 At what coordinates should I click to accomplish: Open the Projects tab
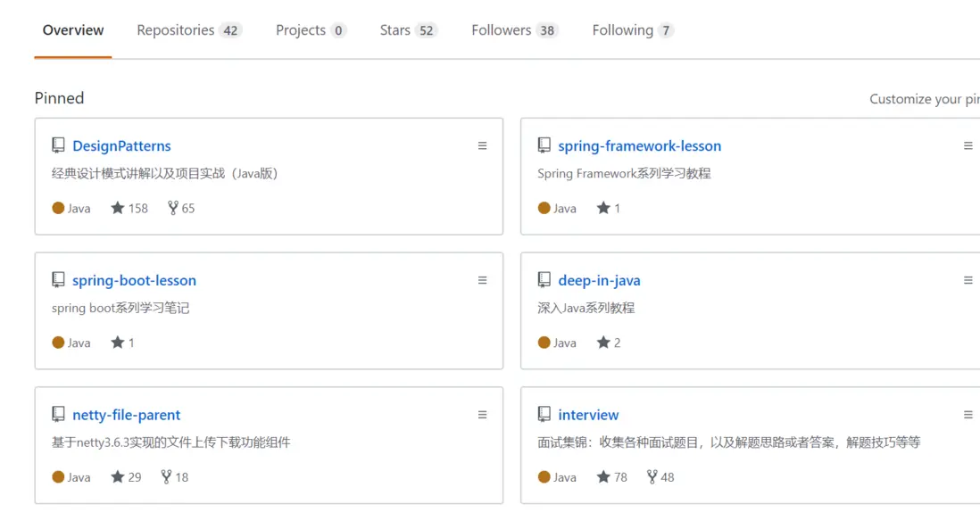point(311,30)
